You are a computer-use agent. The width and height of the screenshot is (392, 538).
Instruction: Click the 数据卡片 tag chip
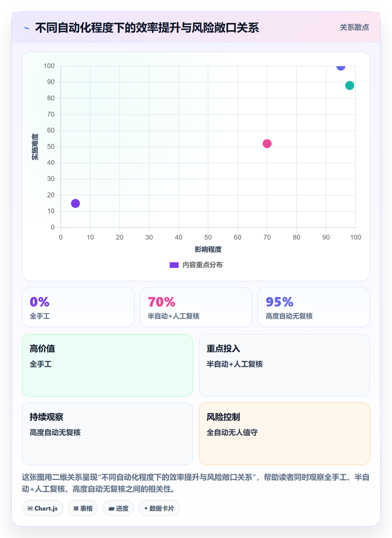(x=159, y=508)
